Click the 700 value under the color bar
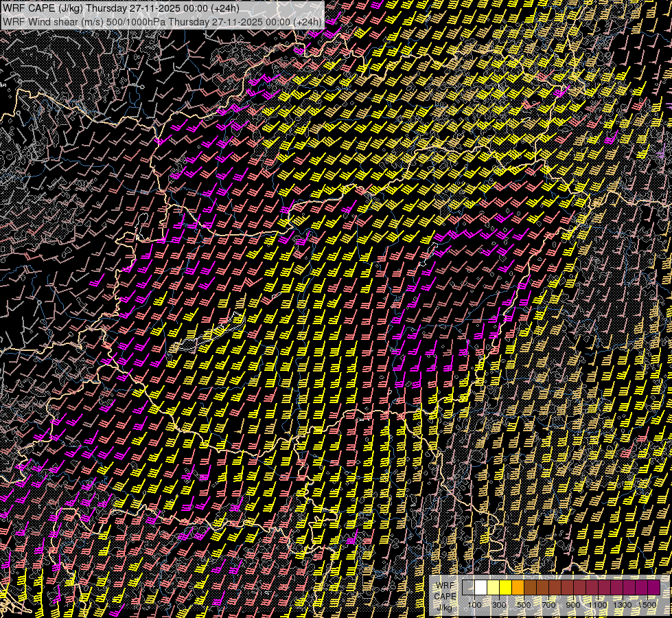The height and width of the screenshot is (618, 672). pyautogui.click(x=548, y=604)
